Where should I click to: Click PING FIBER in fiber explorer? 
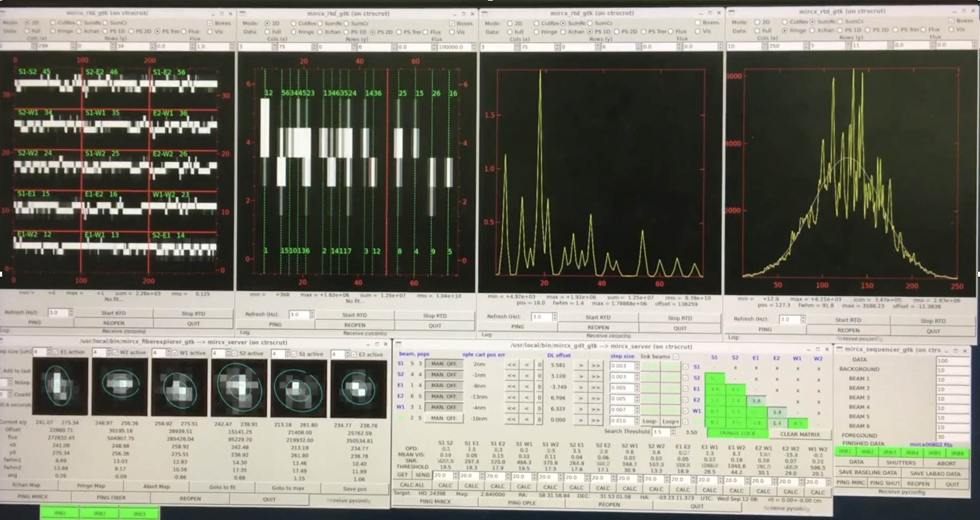click(x=111, y=497)
